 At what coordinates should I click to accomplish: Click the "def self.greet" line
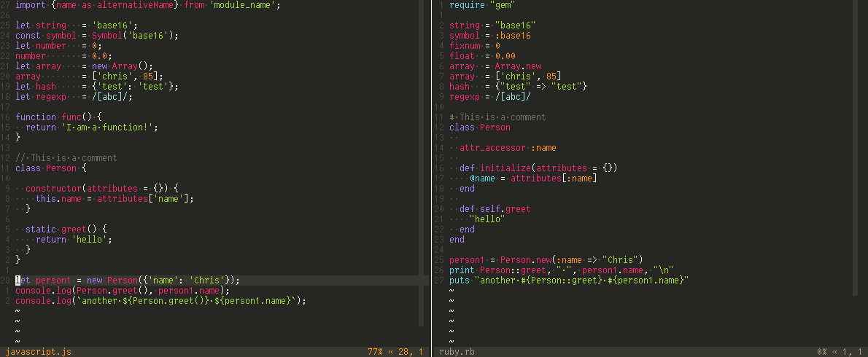495,209
